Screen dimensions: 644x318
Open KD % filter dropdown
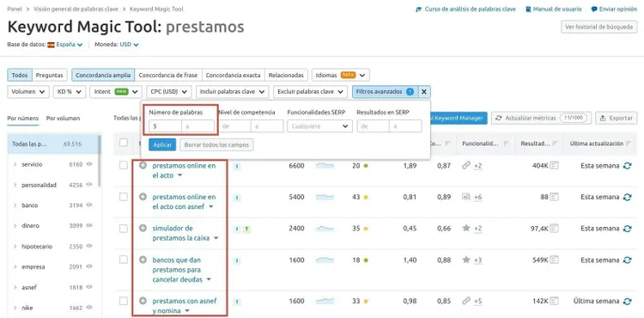click(x=70, y=92)
